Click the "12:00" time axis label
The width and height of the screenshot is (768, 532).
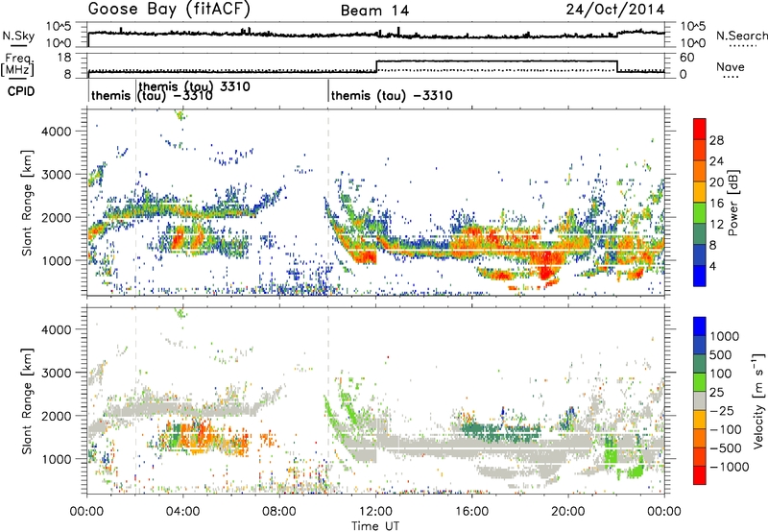[x=375, y=511]
